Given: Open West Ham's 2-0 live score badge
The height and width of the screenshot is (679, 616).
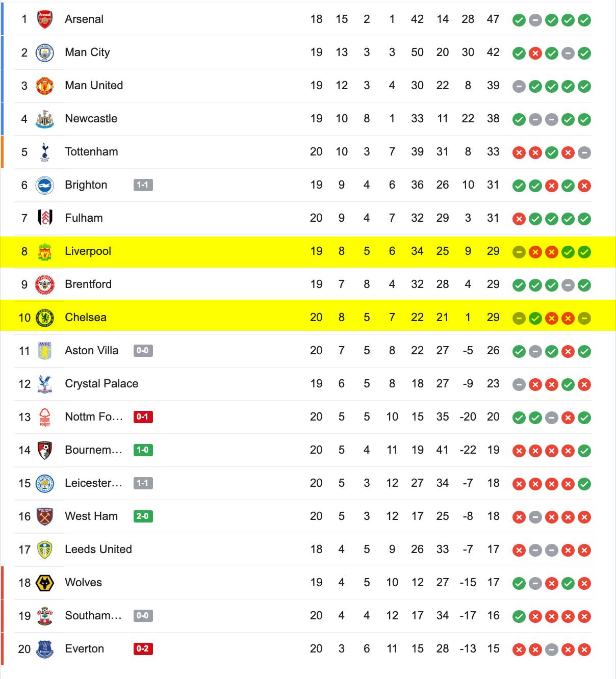Looking at the screenshot, I should (143, 516).
